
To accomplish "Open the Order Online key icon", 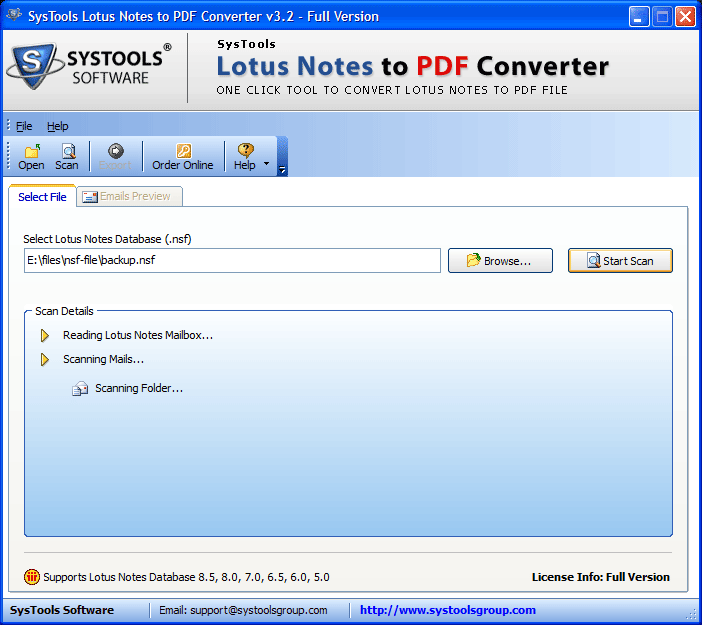I will point(183,151).
